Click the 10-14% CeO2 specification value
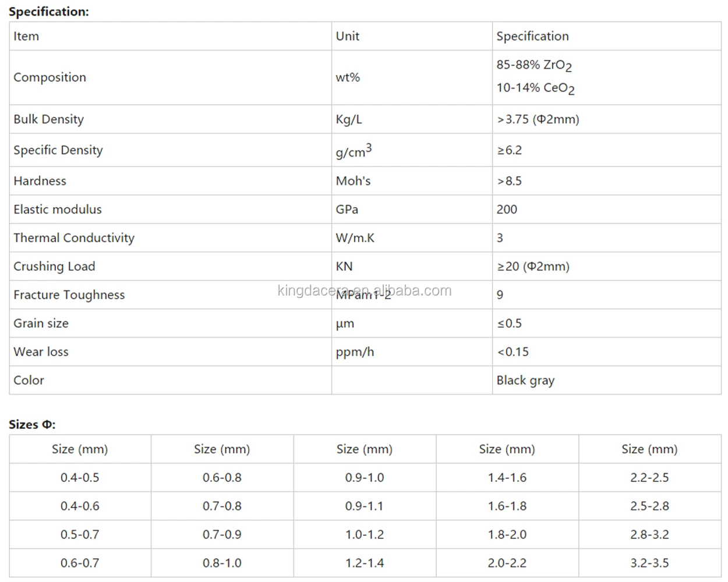Image resolution: width=728 pixels, height=582 pixels. click(535, 88)
